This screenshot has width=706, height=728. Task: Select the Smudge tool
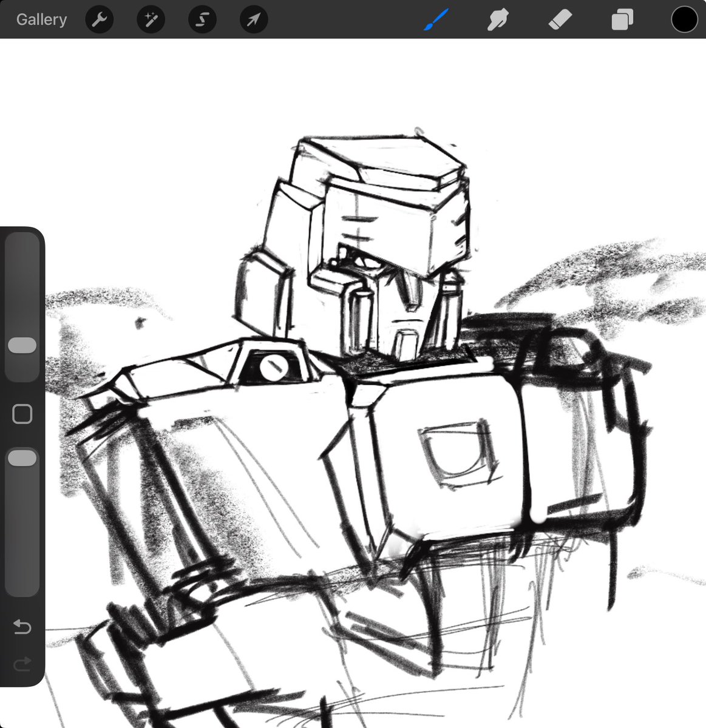pyautogui.click(x=497, y=20)
